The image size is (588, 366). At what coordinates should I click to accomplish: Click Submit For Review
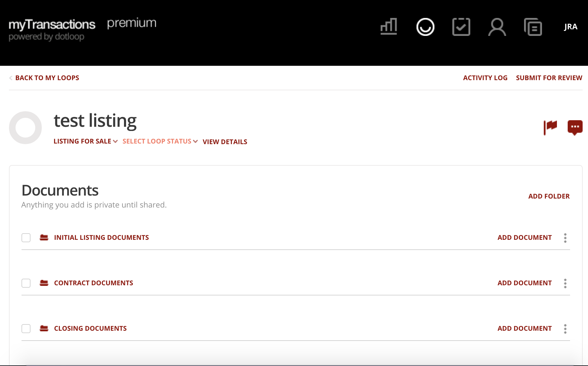tap(549, 77)
